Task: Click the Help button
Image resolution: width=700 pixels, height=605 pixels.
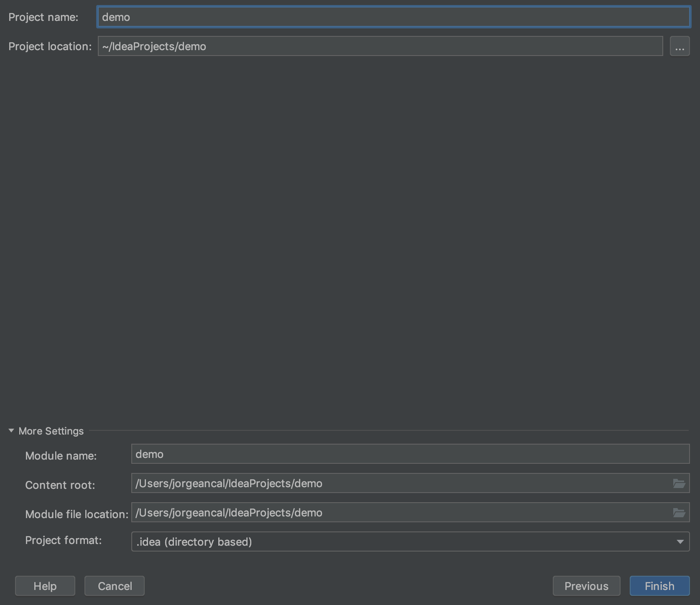Action: coord(45,586)
